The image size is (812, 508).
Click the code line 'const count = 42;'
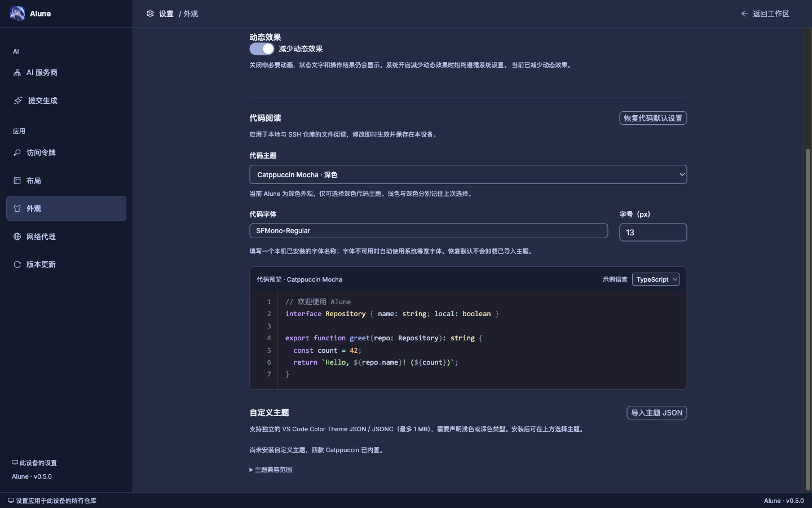coord(327,351)
